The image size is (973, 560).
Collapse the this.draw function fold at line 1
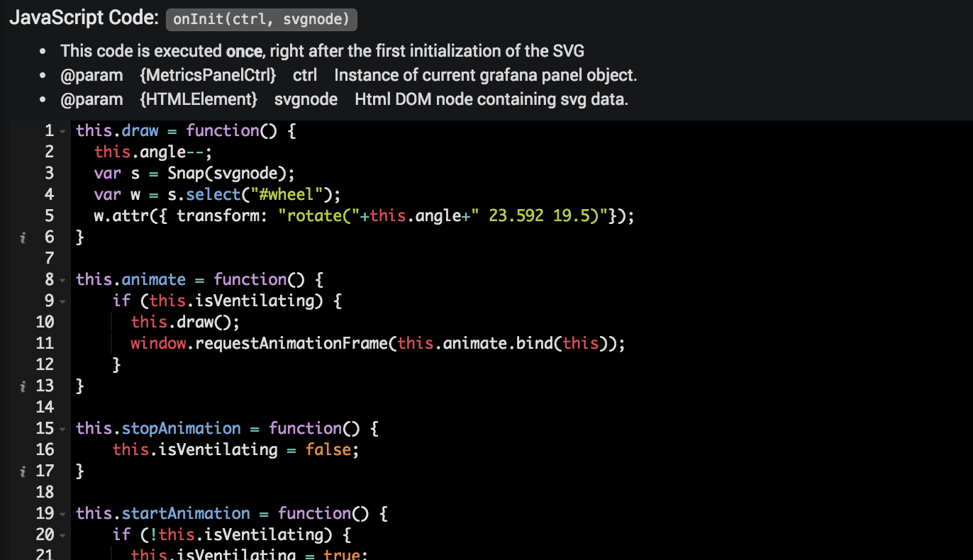pyautogui.click(x=62, y=131)
